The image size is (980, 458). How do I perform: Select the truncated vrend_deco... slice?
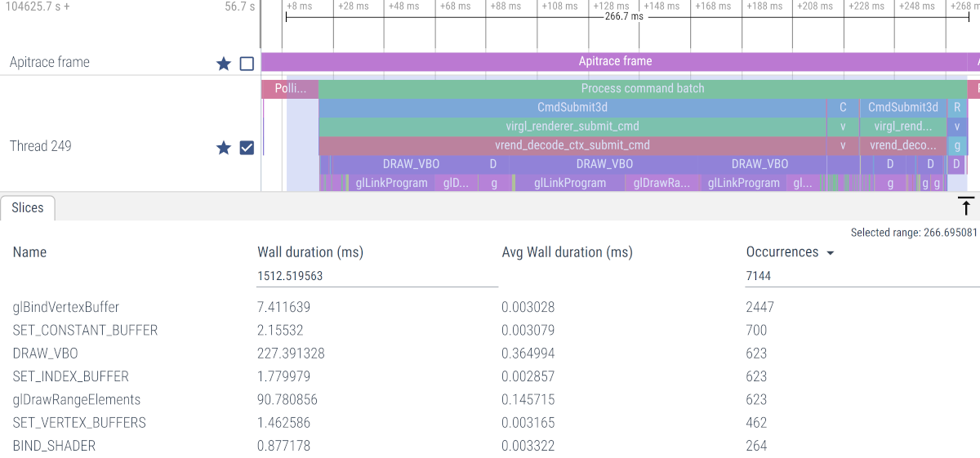(x=902, y=145)
